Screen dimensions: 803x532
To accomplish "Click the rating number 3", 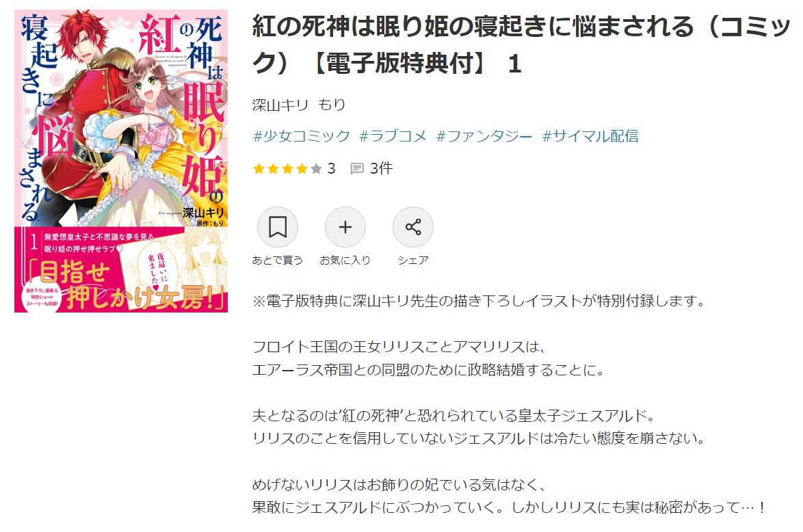I will tap(331, 168).
